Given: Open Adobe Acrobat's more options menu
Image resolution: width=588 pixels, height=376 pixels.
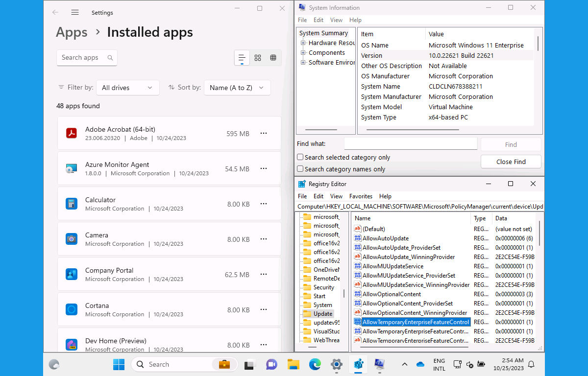Looking at the screenshot, I should pos(264,133).
